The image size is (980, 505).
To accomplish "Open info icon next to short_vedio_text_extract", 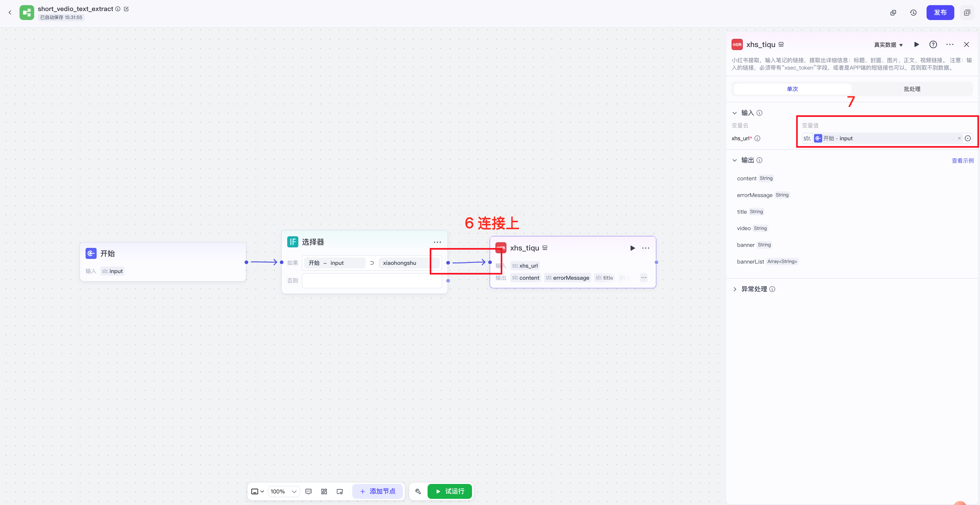I will coord(118,9).
